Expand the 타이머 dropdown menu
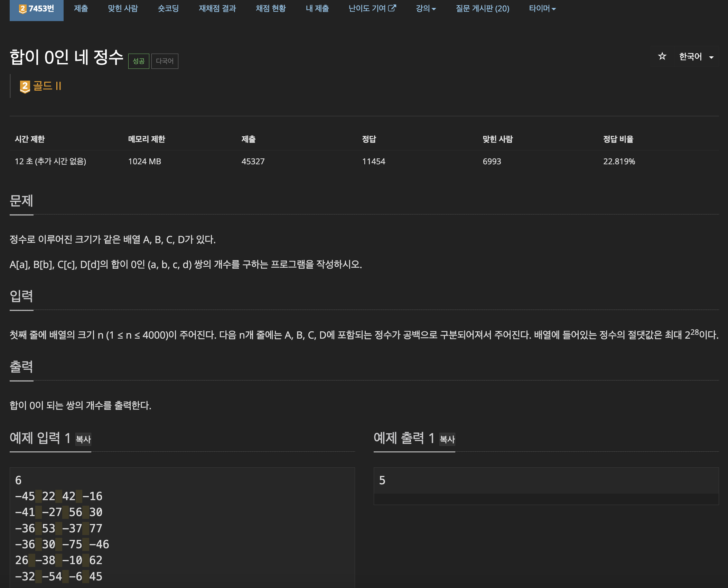This screenshot has width=728, height=588. [x=542, y=9]
